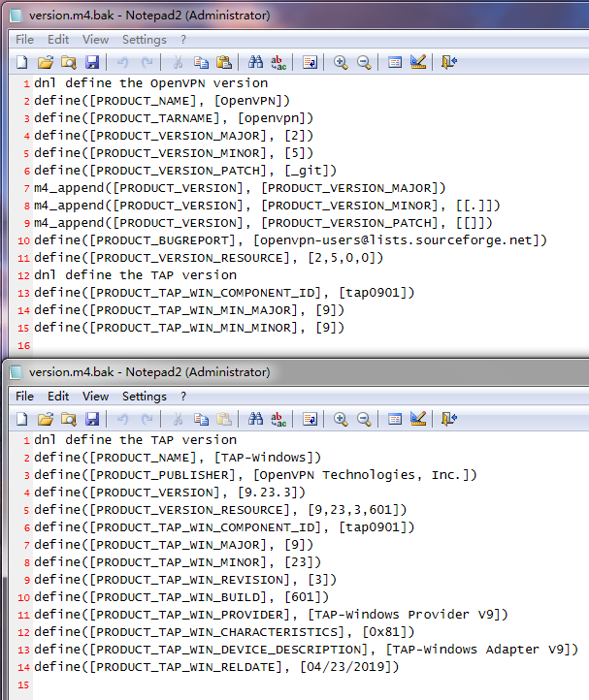Click Browse icon in upper Notepad2 window

click(68, 62)
